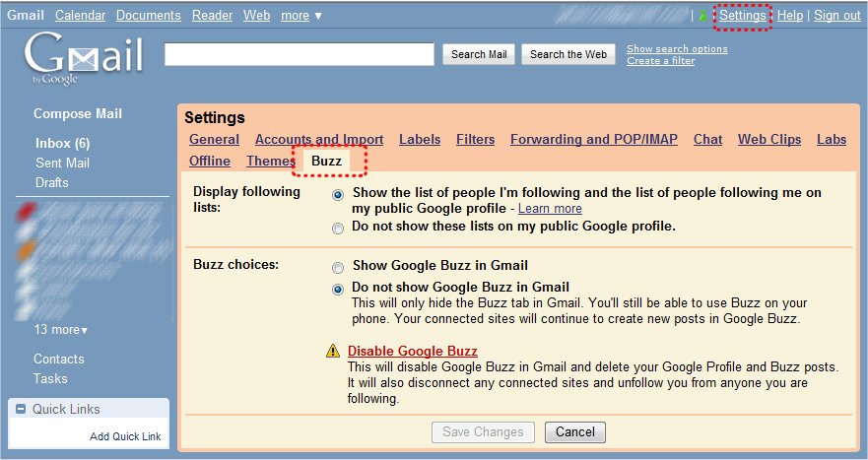Screen dimensions: 868x460
Task: Click the Quick Links panel header
Action: tap(89, 409)
